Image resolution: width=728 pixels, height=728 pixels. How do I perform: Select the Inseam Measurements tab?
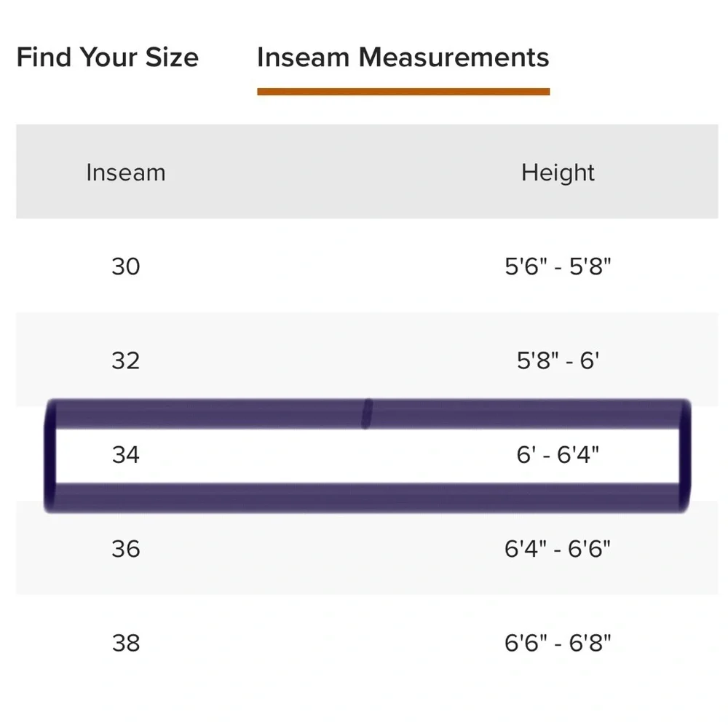pyautogui.click(x=403, y=57)
